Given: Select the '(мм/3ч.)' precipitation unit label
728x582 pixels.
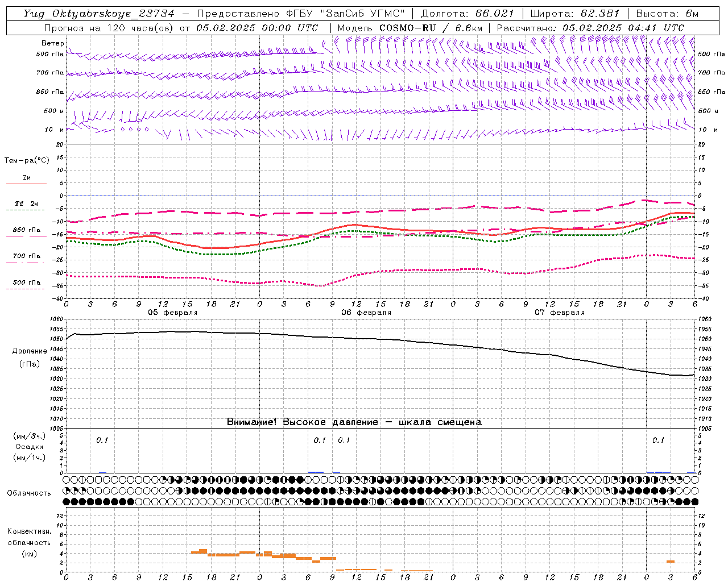Looking at the screenshot, I should click(x=30, y=436).
